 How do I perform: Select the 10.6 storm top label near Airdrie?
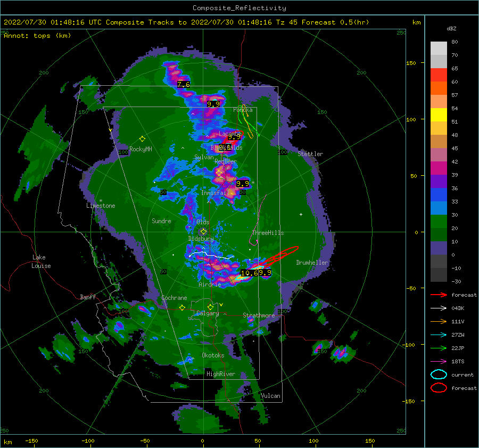coord(250,273)
